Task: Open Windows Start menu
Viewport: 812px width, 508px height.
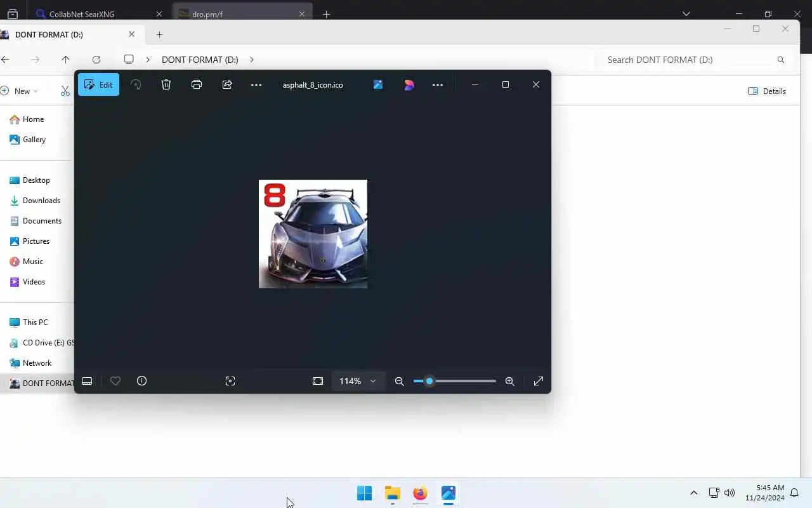Action: pos(364,493)
